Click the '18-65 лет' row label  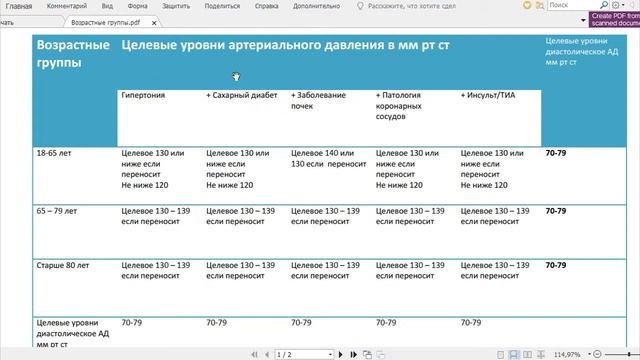[54, 153]
